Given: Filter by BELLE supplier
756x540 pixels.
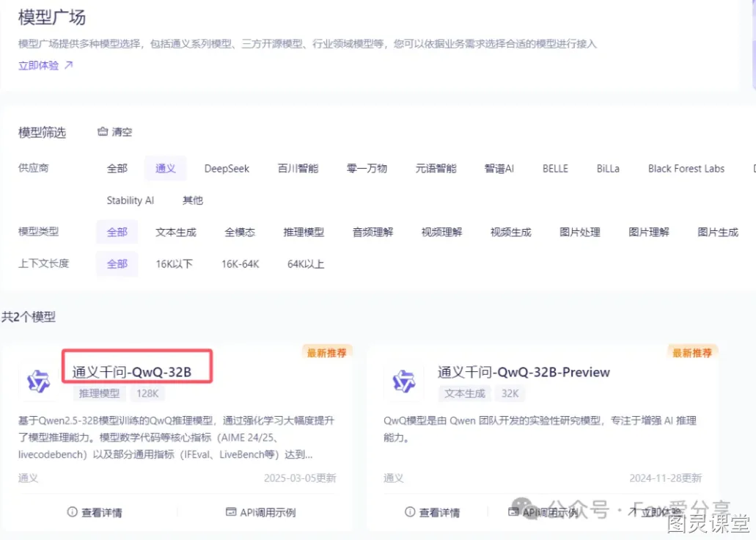Looking at the screenshot, I should pos(555,169).
